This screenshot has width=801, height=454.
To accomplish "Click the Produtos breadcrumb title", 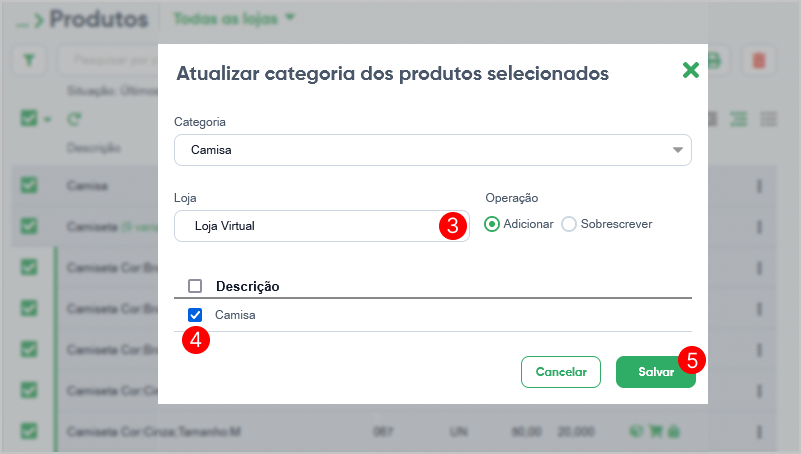I will (x=99, y=19).
